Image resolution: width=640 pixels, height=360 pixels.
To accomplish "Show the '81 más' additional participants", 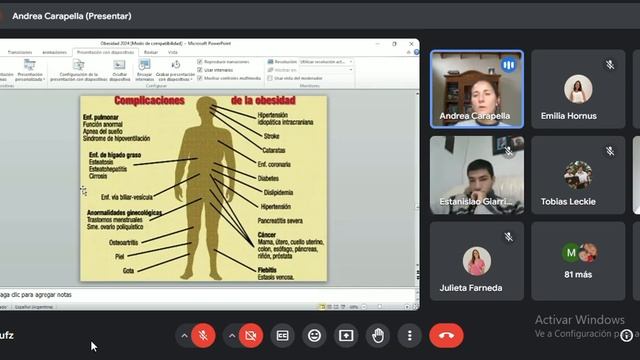I will tap(578, 261).
